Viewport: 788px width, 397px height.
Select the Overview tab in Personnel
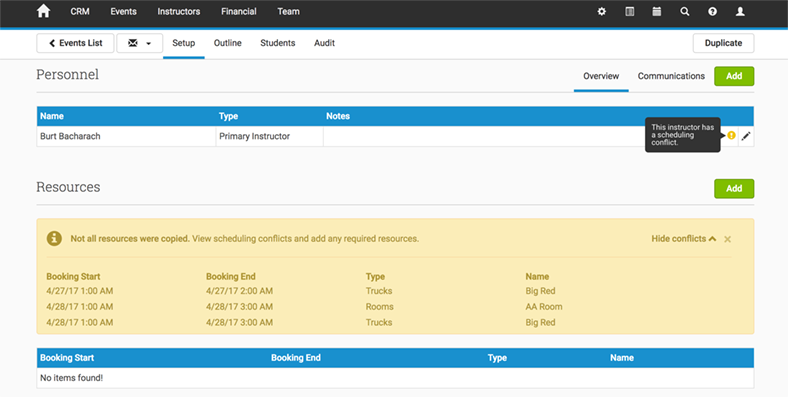click(601, 76)
